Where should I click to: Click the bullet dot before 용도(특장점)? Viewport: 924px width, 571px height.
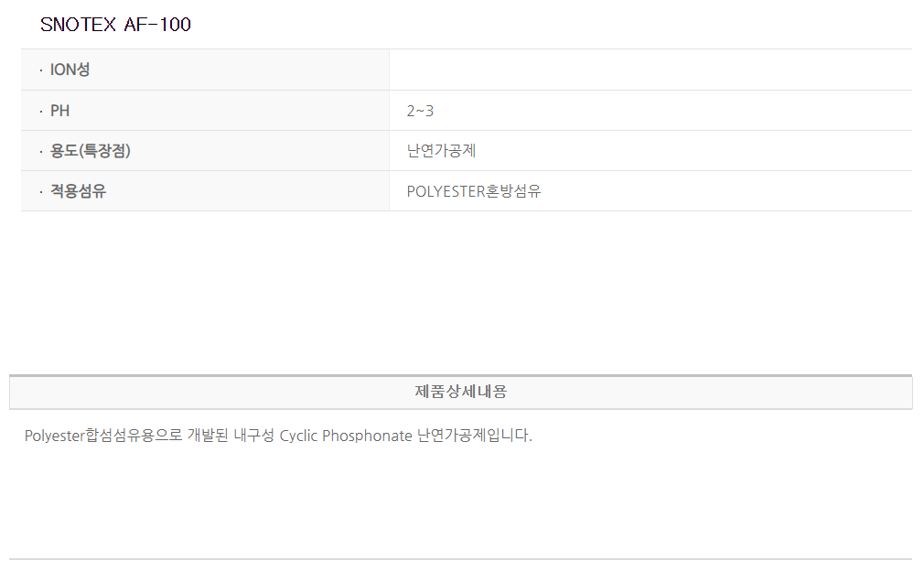(x=40, y=152)
